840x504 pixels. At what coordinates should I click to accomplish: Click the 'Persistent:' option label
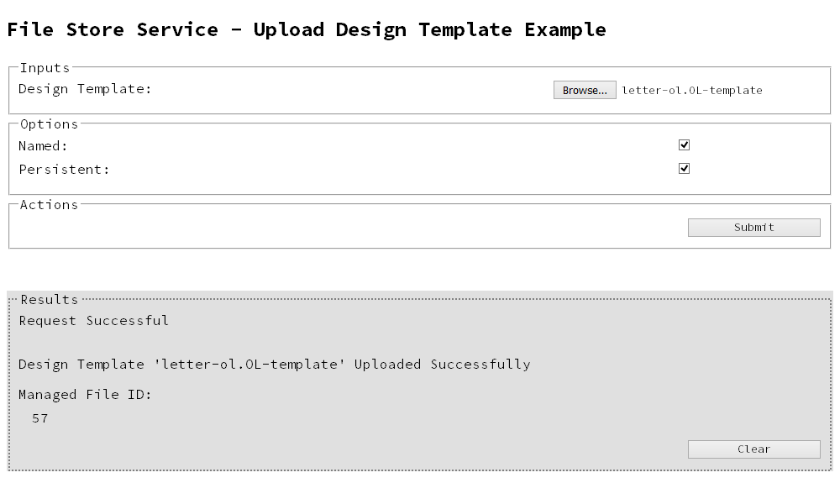(x=64, y=170)
